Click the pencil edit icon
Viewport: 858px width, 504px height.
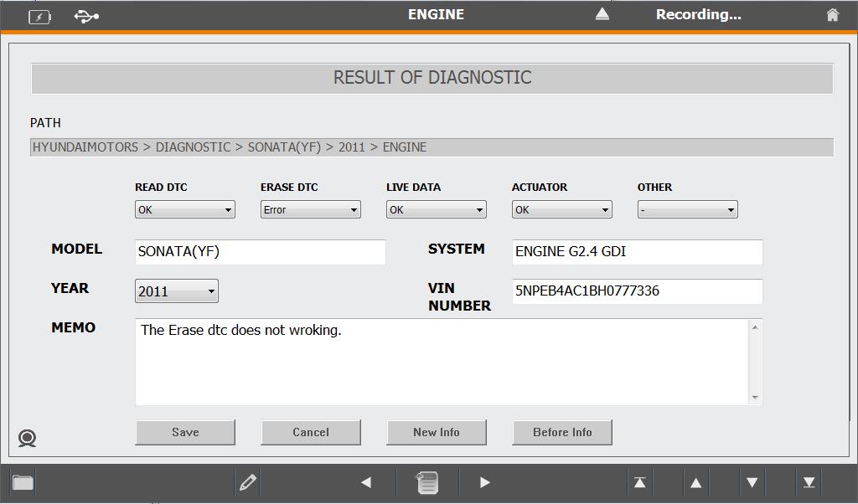[248, 482]
